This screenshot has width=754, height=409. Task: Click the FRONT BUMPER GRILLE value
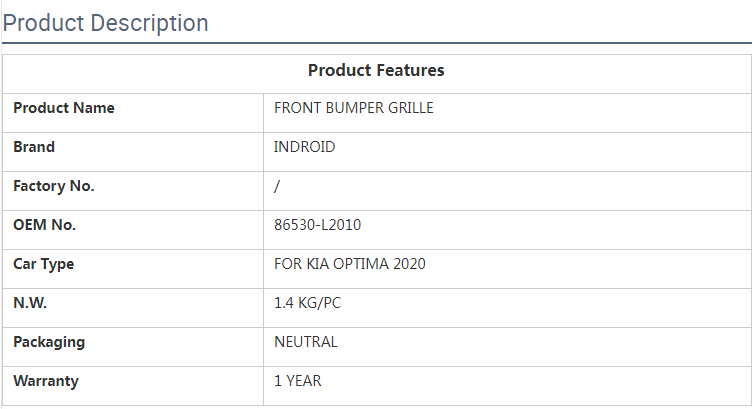(x=354, y=108)
